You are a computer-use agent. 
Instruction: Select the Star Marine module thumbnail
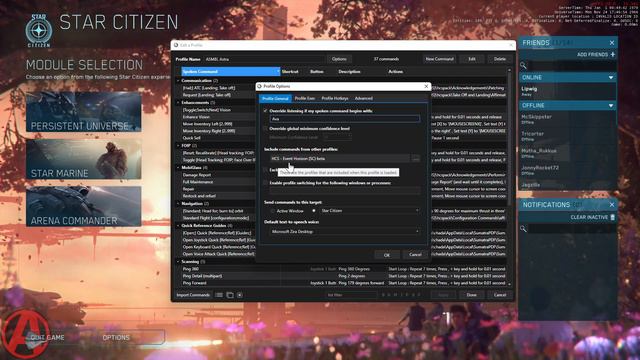[x=84, y=159]
